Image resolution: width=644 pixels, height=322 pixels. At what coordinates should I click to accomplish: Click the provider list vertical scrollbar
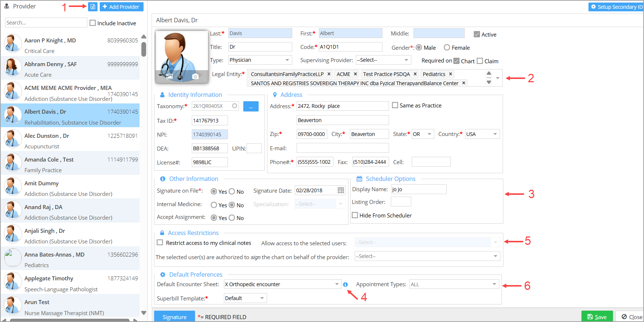point(144,49)
